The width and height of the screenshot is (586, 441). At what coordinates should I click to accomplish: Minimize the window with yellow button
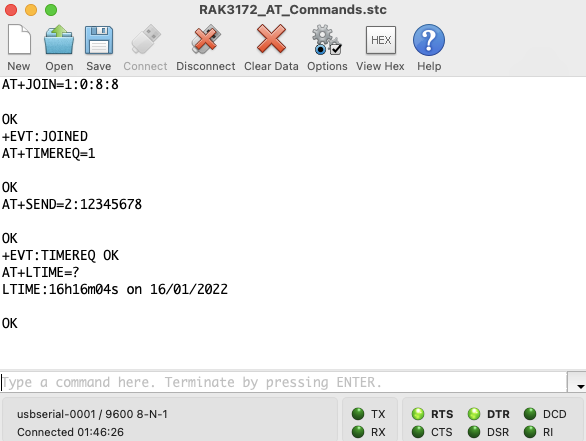coord(31,10)
